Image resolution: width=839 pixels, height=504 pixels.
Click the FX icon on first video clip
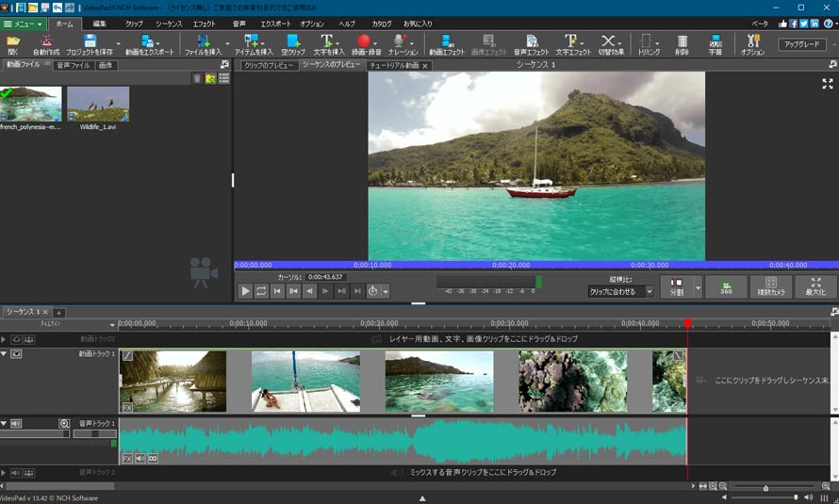click(127, 407)
